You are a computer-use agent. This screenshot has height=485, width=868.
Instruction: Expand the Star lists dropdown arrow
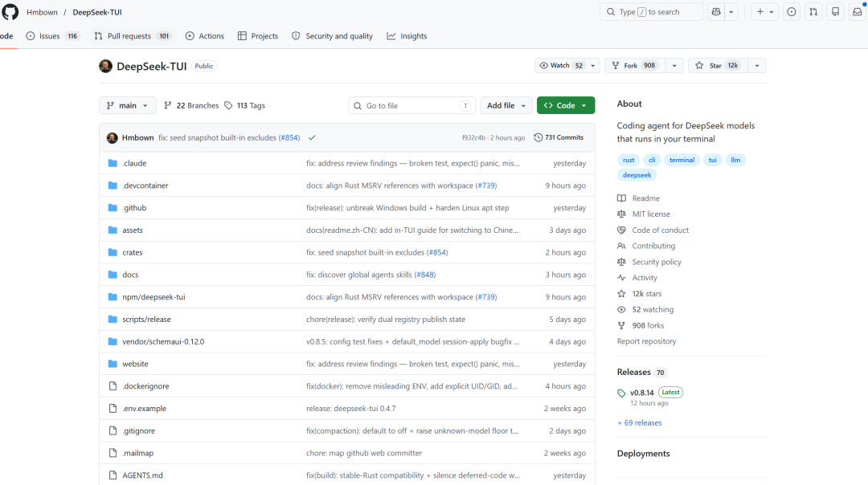point(757,66)
